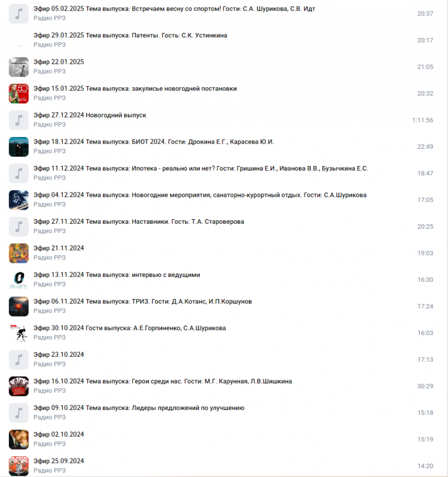Screen dimensions: 448x477
Task: Click title Эфир 30.10.2024 Гости выпуска
Action: pos(130,328)
